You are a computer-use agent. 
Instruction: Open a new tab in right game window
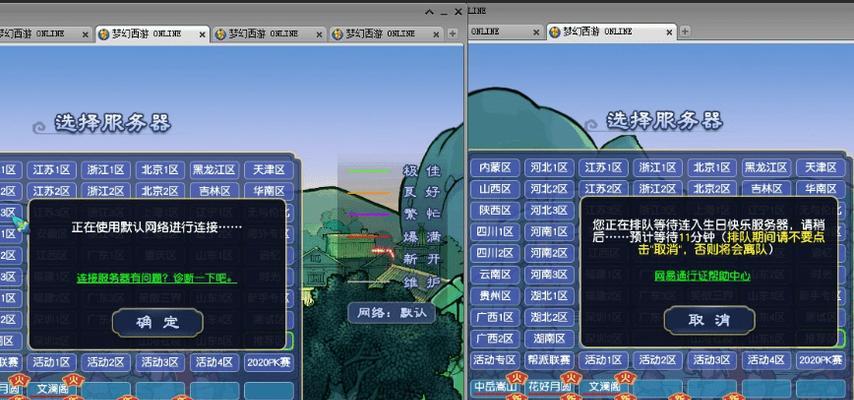[x=685, y=32]
